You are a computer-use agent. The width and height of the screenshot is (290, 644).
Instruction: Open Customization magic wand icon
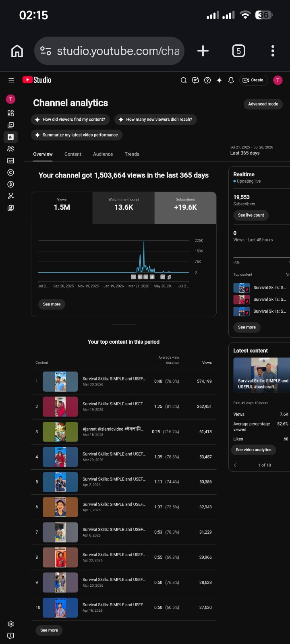[x=11, y=196]
